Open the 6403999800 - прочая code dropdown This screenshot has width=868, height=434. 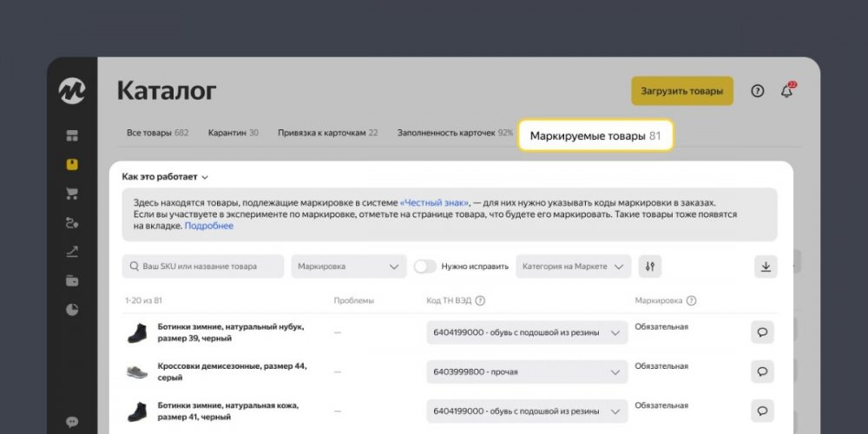point(527,372)
